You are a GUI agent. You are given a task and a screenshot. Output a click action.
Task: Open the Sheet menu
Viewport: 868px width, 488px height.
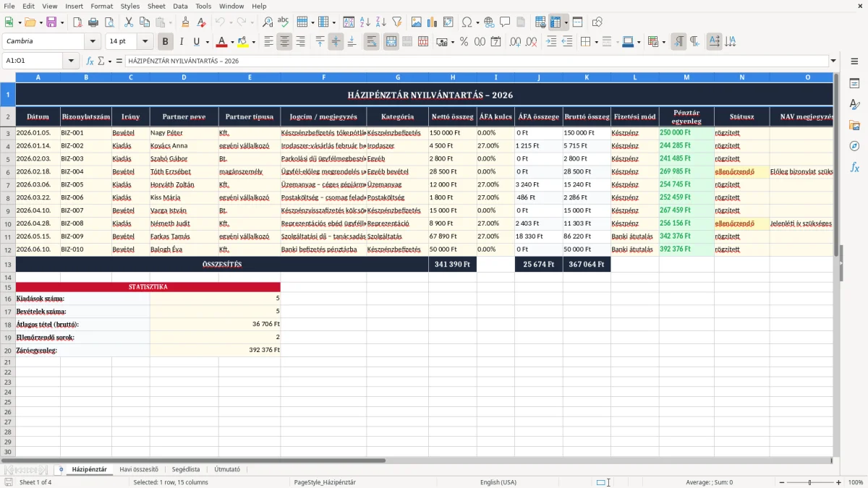pyautogui.click(x=156, y=6)
